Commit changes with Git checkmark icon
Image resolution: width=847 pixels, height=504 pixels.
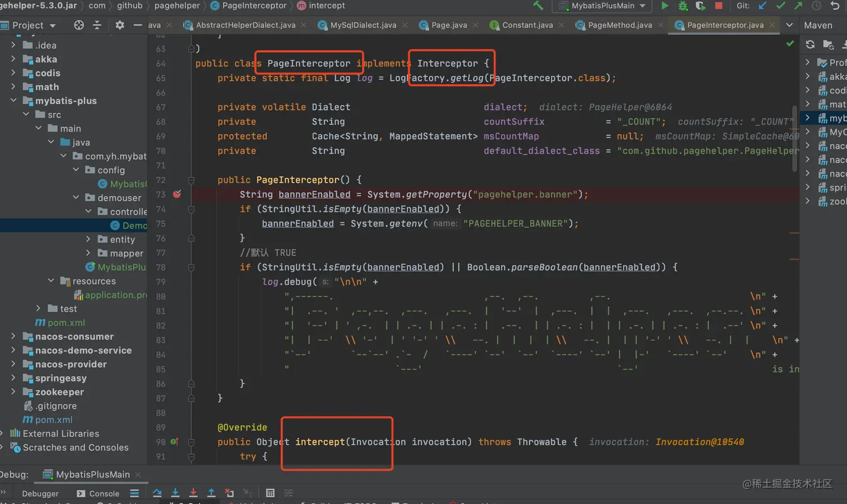click(x=780, y=6)
